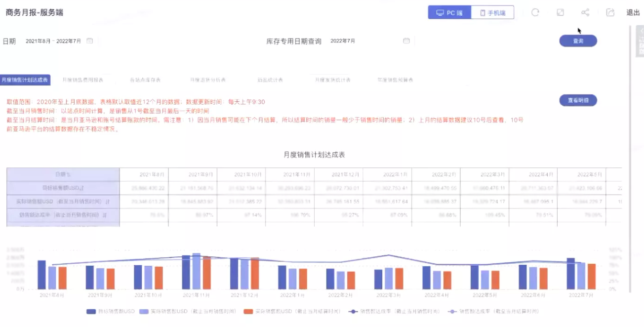Sort by the 日期 header sort icon

point(69,174)
